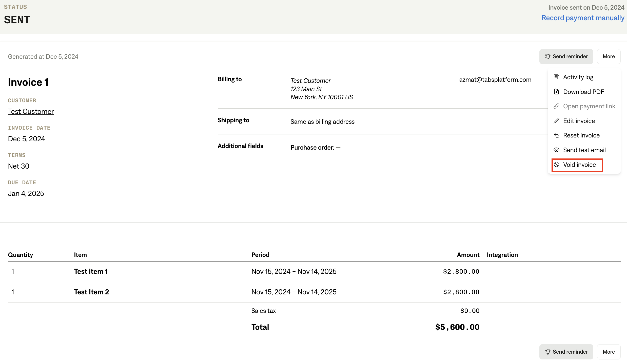Viewport: 627px width, 364px height.
Task: Click the chain-link icon for payment link
Action: [x=556, y=106]
